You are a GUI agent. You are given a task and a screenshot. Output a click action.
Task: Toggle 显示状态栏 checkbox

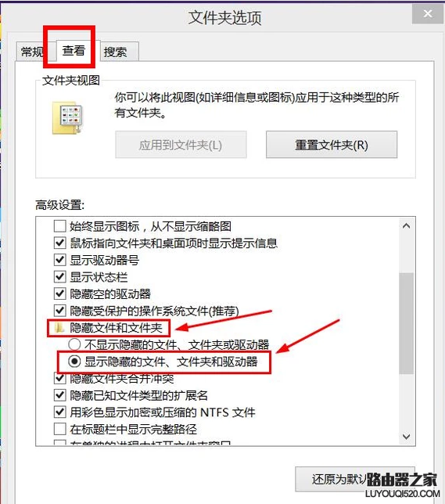pos(59,277)
